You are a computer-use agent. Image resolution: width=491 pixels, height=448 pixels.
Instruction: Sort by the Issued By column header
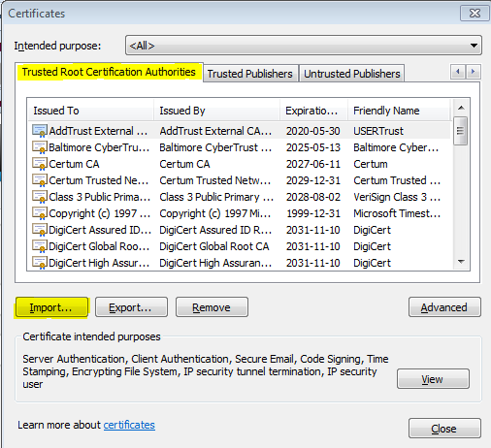(216, 111)
